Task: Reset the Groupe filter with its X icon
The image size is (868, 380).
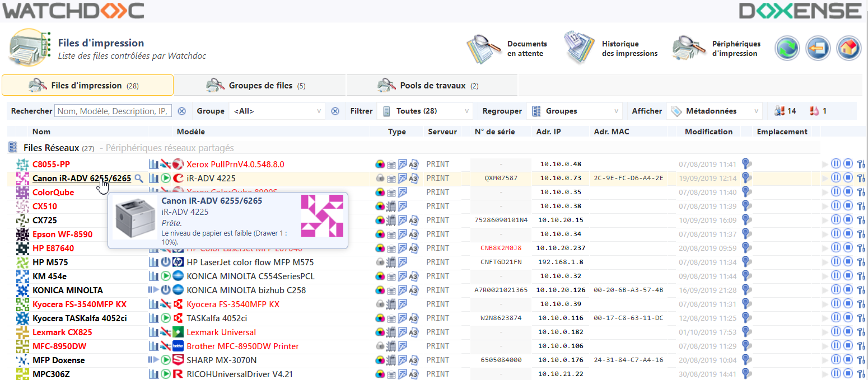Action: (x=335, y=111)
